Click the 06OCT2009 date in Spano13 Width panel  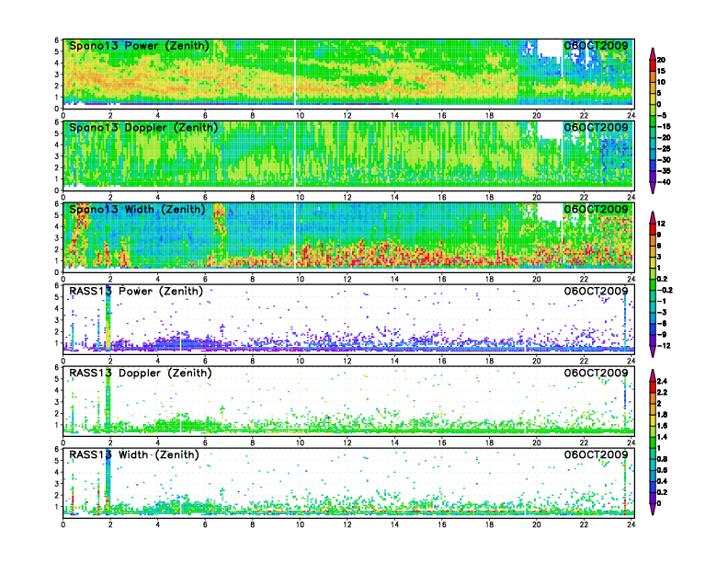pyautogui.click(x=597, y=209)
